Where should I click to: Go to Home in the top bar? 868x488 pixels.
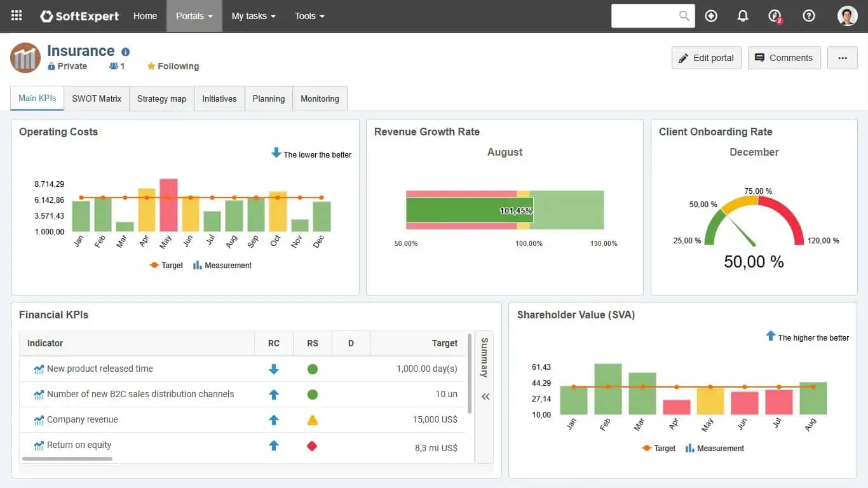(145, 16)
